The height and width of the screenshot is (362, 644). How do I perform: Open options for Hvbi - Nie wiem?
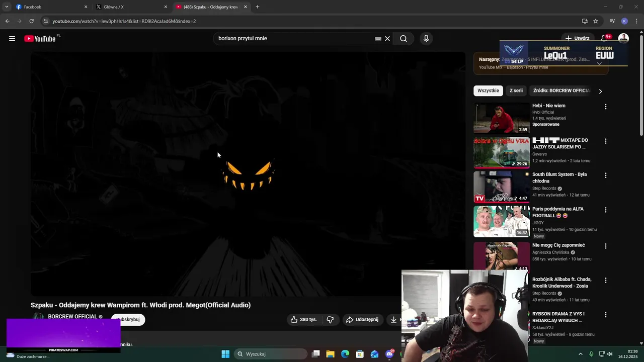606,107
